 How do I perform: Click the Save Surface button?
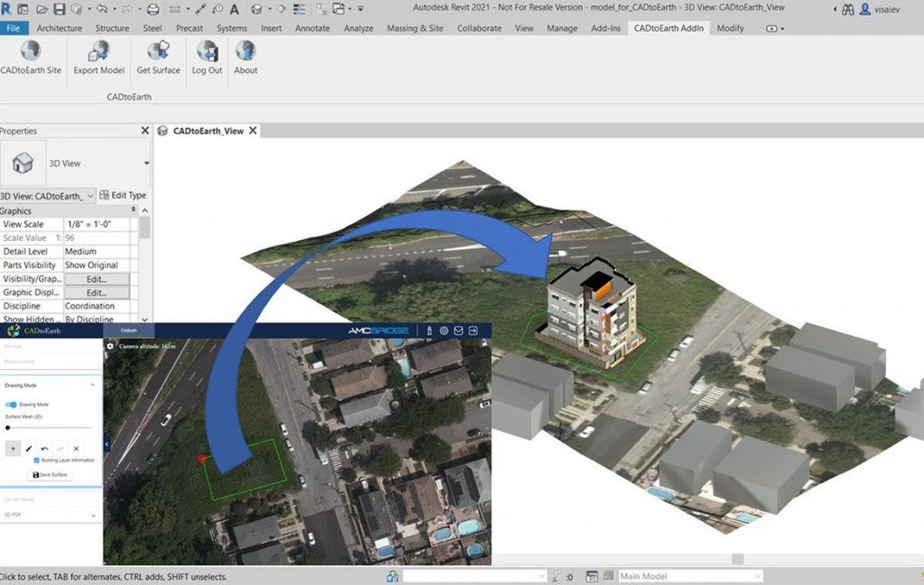[48, 474]
